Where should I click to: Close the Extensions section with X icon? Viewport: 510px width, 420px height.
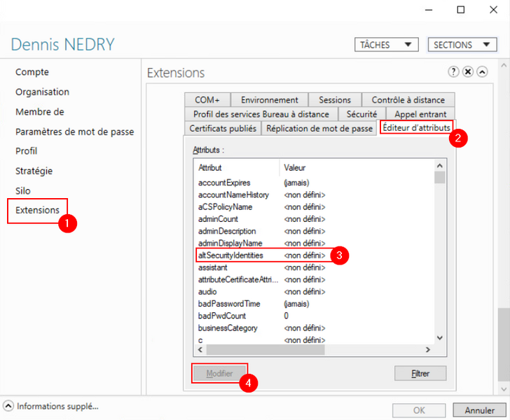468,72
